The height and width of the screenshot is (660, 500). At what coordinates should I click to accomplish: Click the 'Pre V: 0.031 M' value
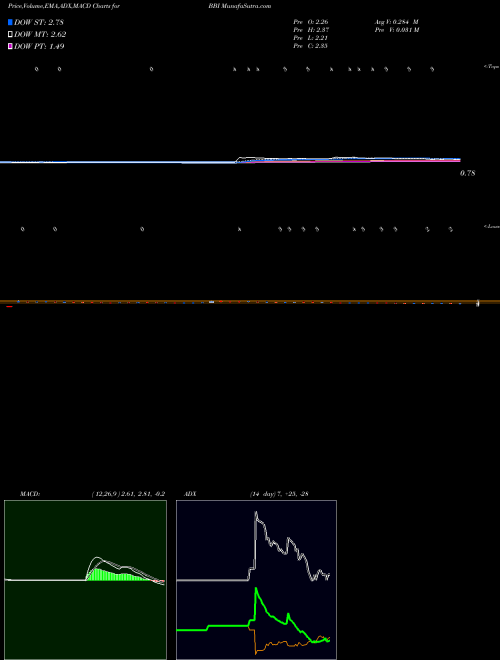click(397, 30)
